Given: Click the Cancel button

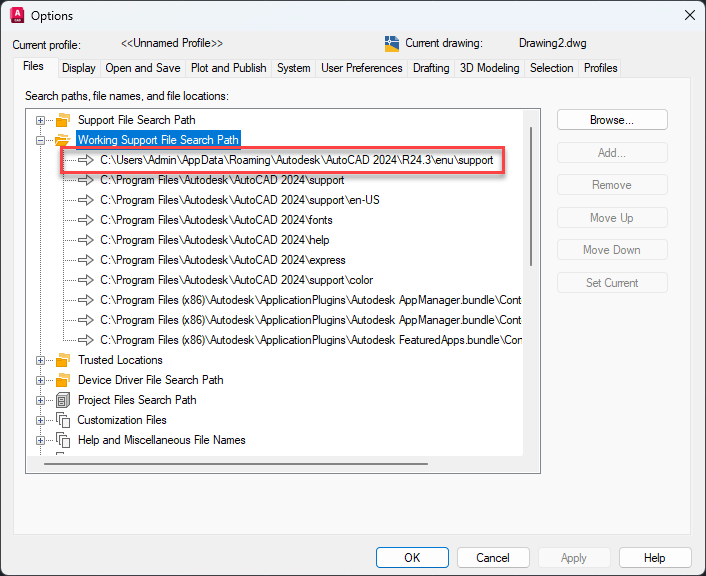Looking at the screenshot, I should point(493,558).
